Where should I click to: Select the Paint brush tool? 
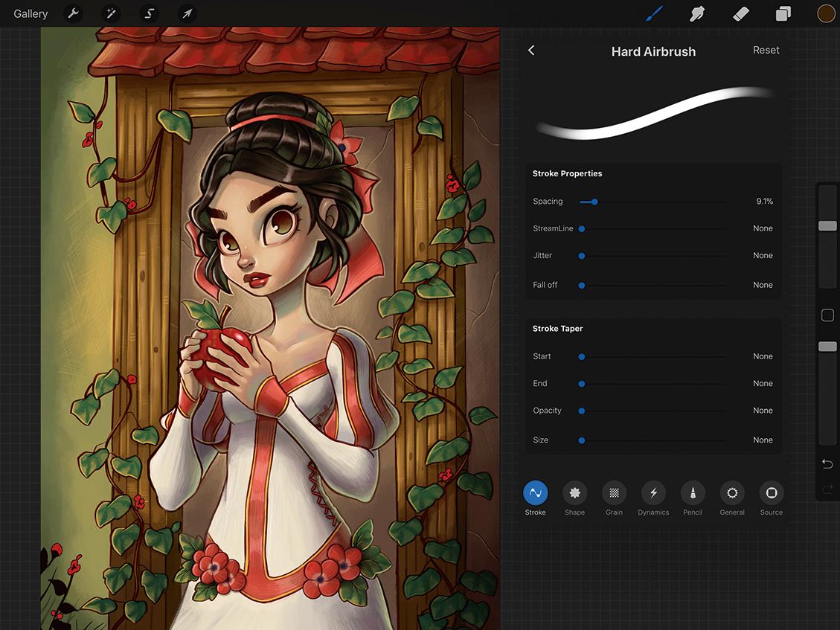[654, 13]
